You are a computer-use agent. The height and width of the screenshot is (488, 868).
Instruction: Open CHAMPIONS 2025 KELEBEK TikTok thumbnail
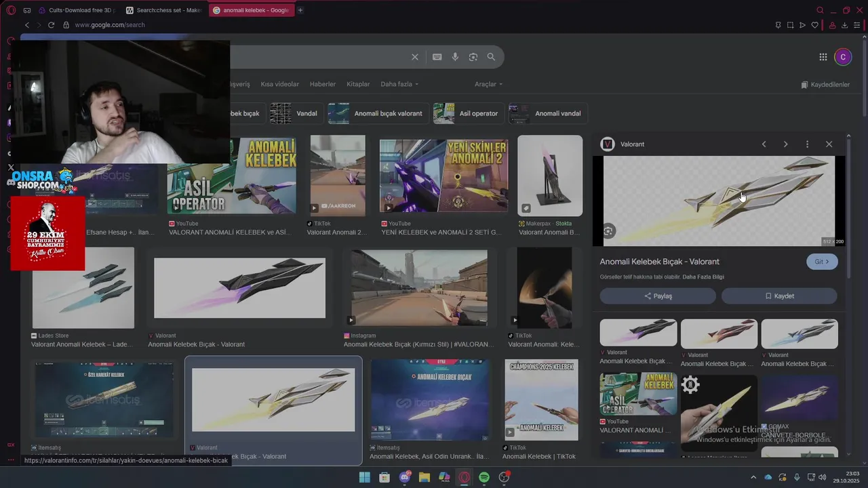[542, 400]
